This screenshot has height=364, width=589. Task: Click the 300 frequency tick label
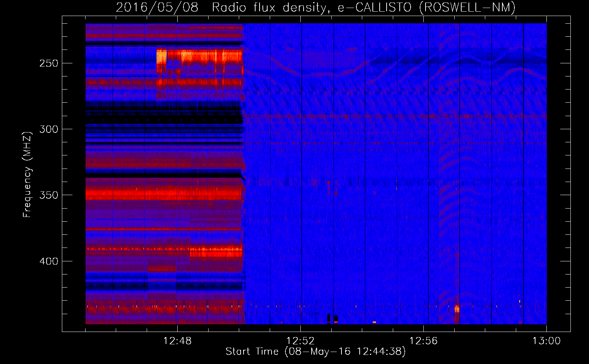click(x=49, y=129)
